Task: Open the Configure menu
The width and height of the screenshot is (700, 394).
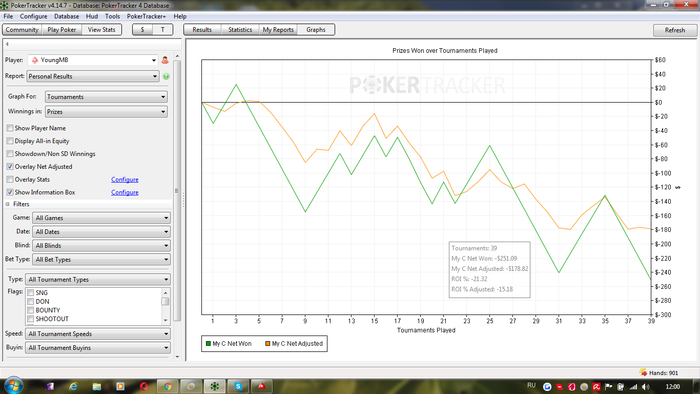Action: (33, 17)
